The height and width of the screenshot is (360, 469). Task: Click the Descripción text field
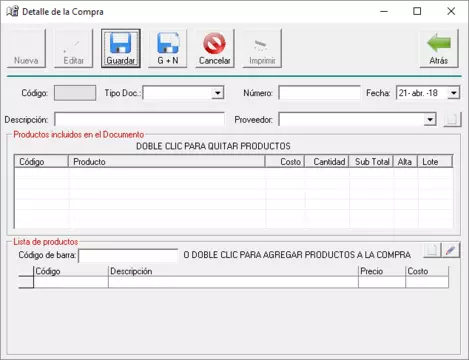[139, 119]
